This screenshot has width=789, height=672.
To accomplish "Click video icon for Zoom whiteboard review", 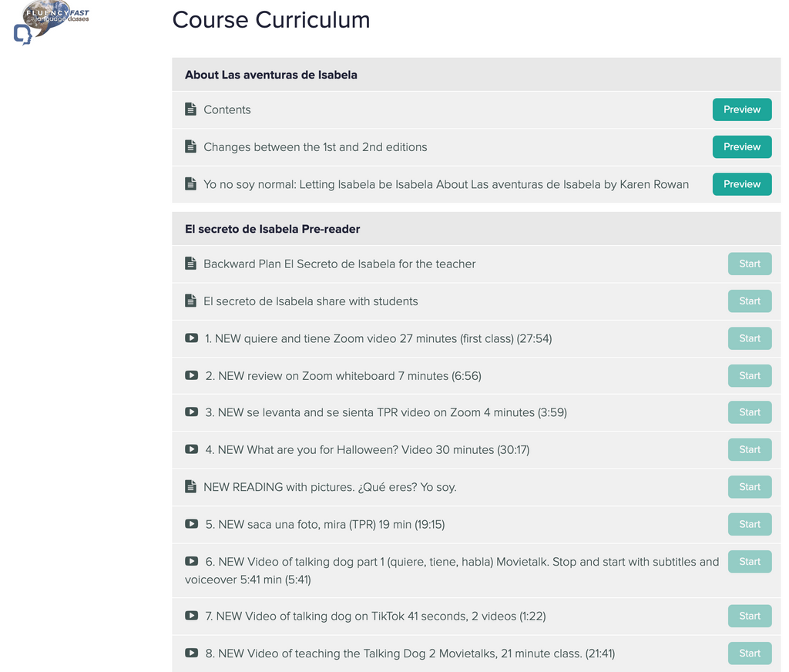I will (191, 375).
